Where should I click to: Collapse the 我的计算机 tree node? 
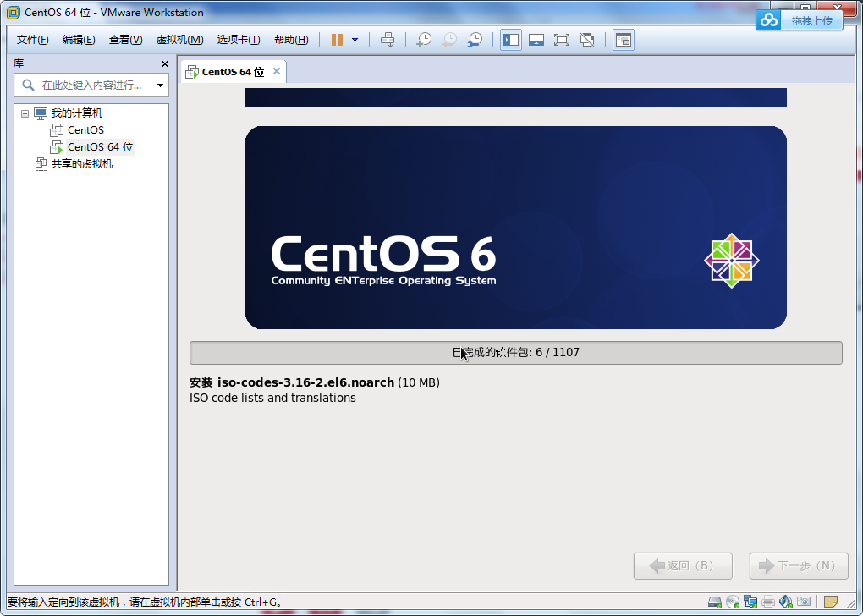25,113
